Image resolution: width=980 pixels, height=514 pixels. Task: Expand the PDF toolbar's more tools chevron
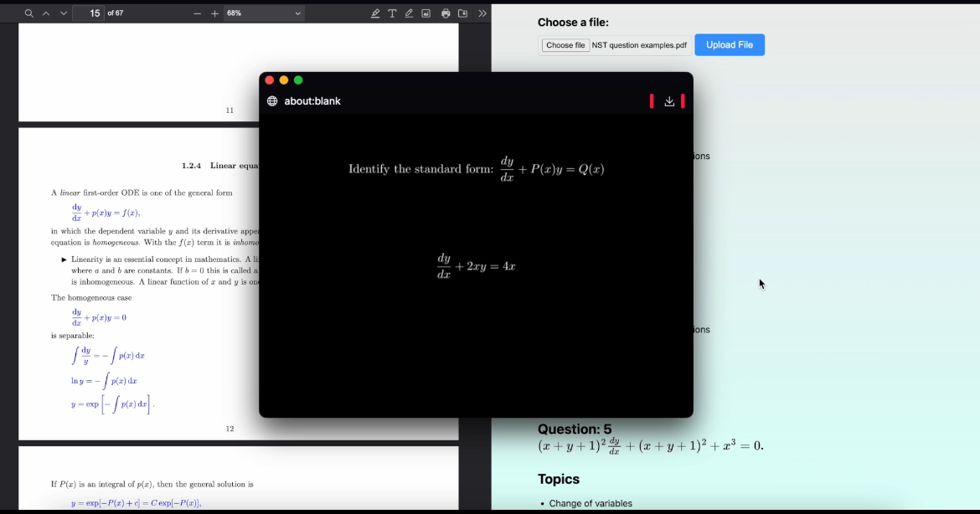482,13
